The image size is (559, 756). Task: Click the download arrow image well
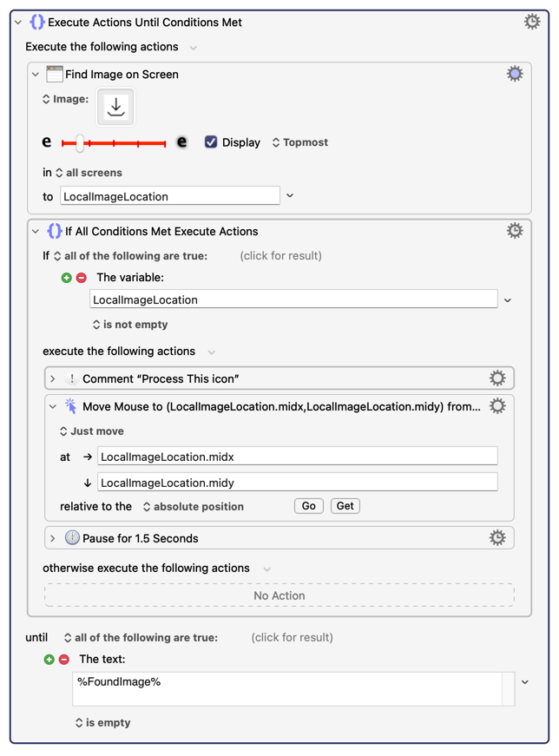116,107
